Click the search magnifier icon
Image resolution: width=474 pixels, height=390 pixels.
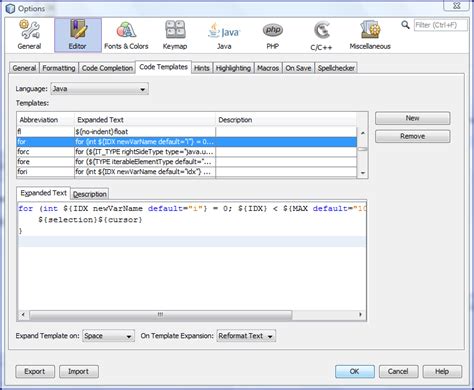[x=405, y=25]
